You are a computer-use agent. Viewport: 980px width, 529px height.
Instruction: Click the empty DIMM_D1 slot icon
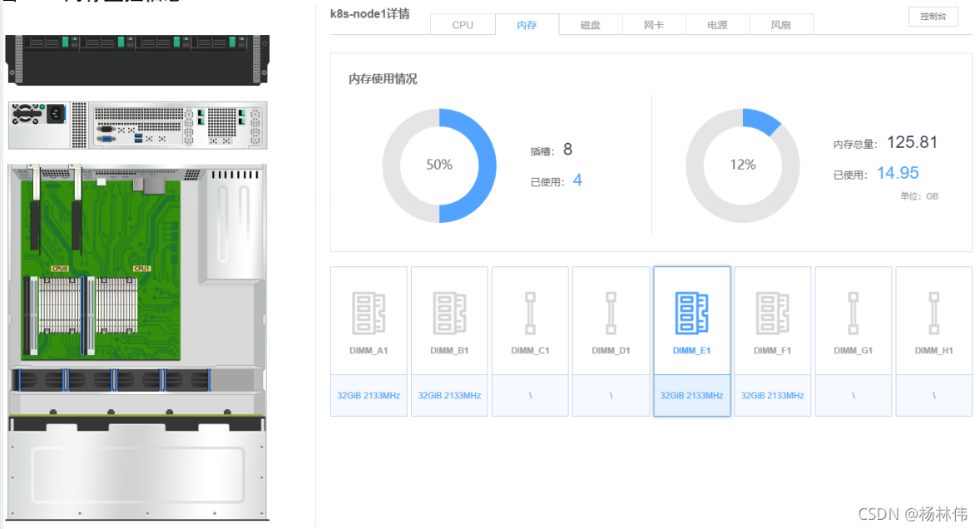[611, 313]
